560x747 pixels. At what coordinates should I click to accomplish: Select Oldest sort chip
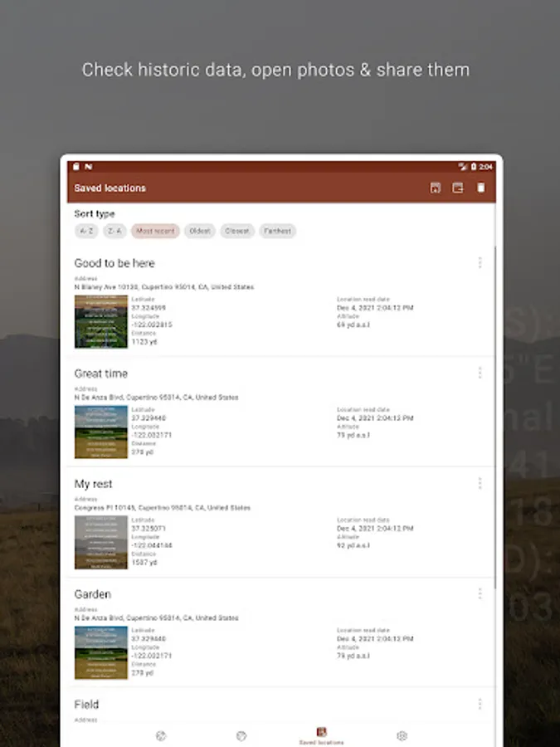pos(200,231)
